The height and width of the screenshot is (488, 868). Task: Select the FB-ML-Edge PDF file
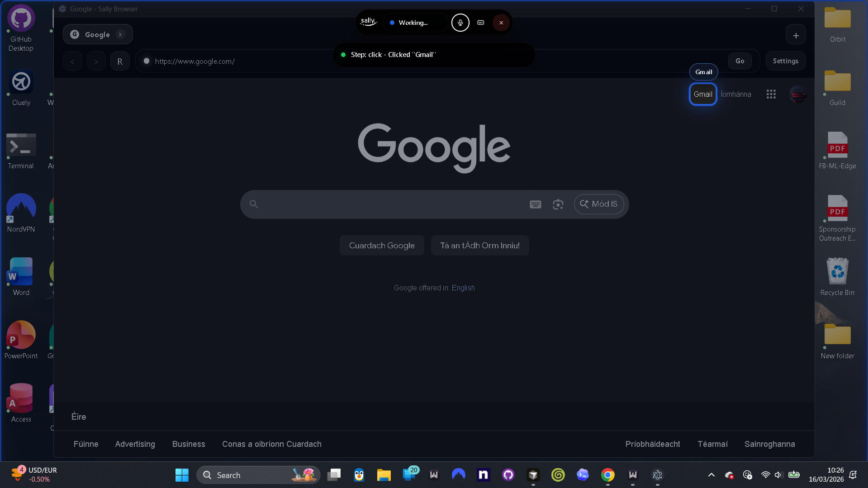pos(838,151)
